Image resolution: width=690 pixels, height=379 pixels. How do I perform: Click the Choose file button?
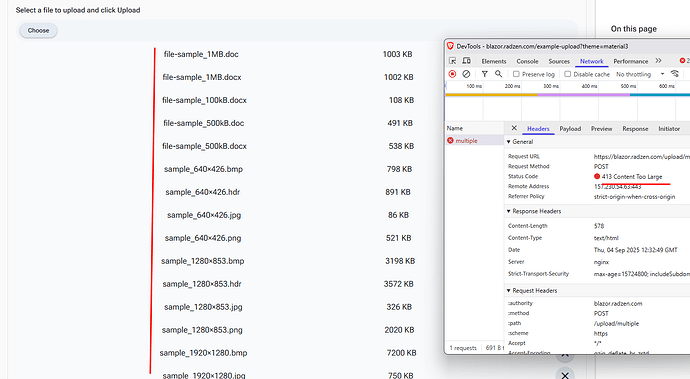pyautogui.click(x=38, y=30)
